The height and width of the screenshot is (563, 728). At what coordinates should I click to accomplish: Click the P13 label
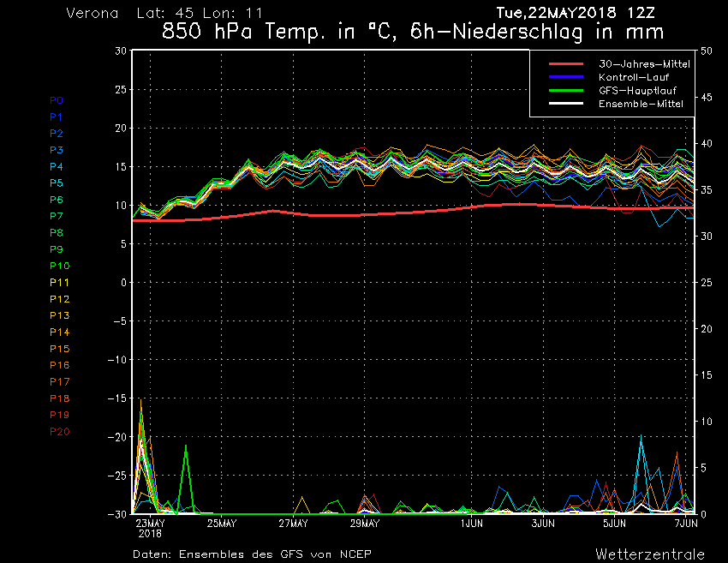(59, 315)
